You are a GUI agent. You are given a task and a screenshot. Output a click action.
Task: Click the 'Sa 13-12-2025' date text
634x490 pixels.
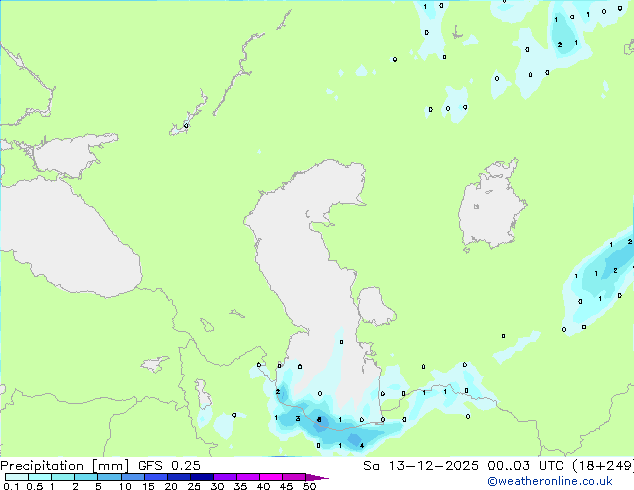[421, 466]
